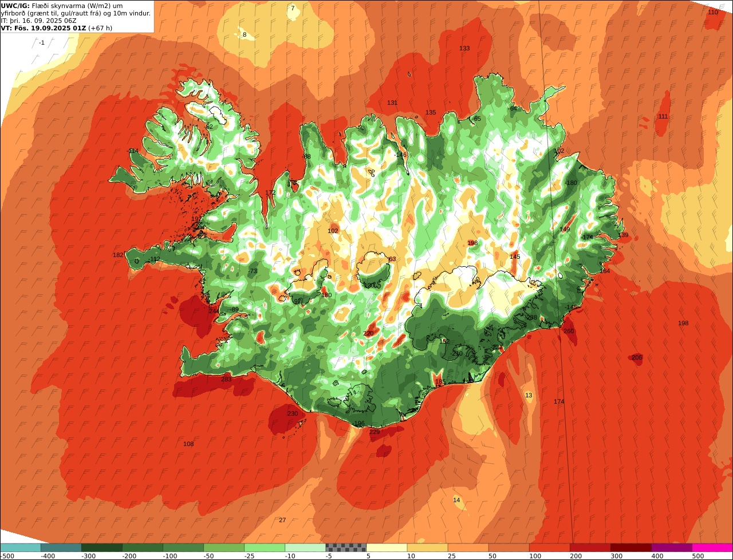Click the map value 7 at the top

coord(293,8)
